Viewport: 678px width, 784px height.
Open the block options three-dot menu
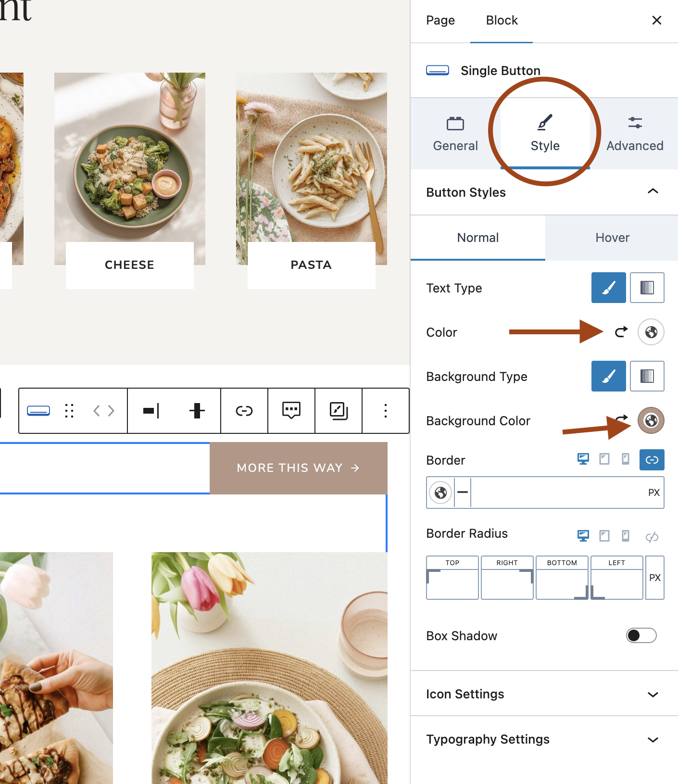point(386,411)
